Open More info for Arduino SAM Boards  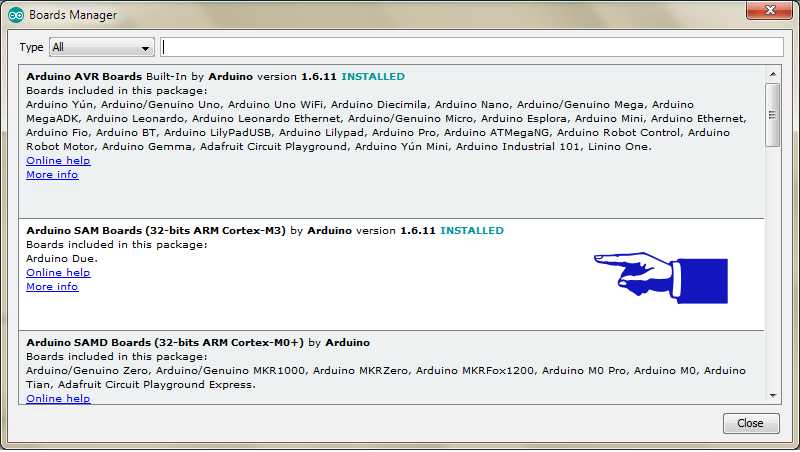(52, 286)
